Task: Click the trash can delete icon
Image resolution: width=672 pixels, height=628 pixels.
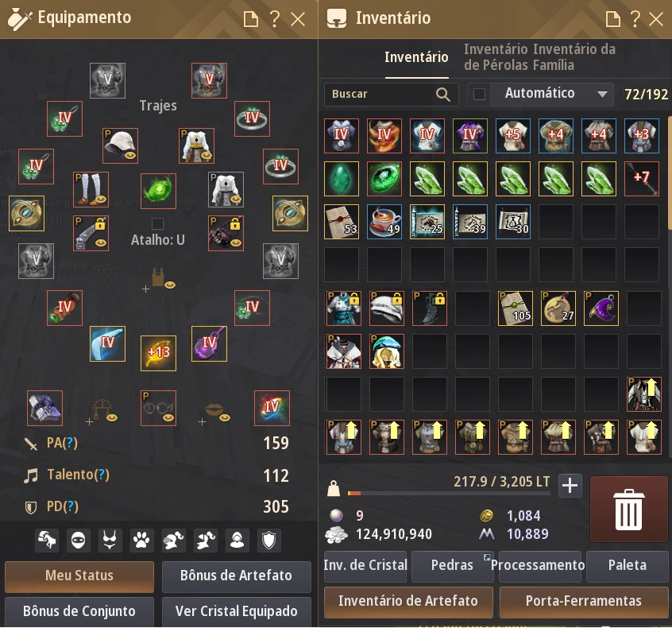Action: [x=628, y=510]
